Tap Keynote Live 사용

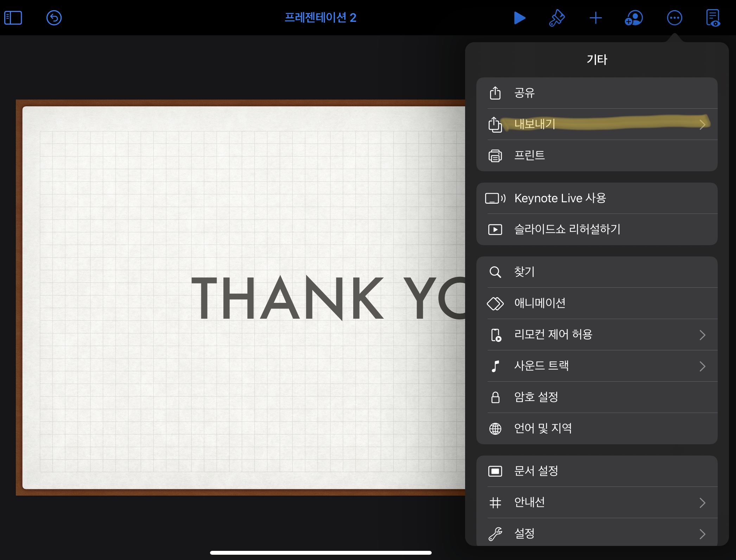597,198
